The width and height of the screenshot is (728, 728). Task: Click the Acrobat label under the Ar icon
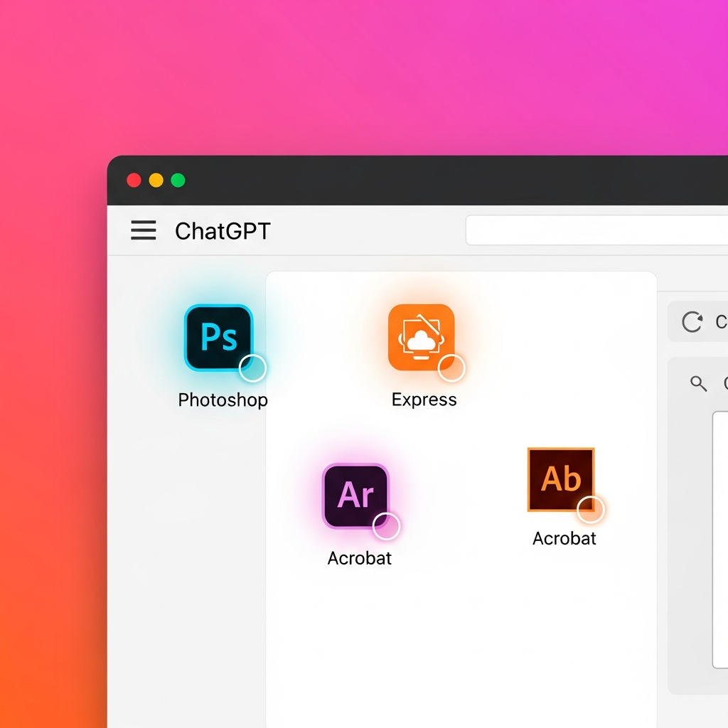coord(359,558)
